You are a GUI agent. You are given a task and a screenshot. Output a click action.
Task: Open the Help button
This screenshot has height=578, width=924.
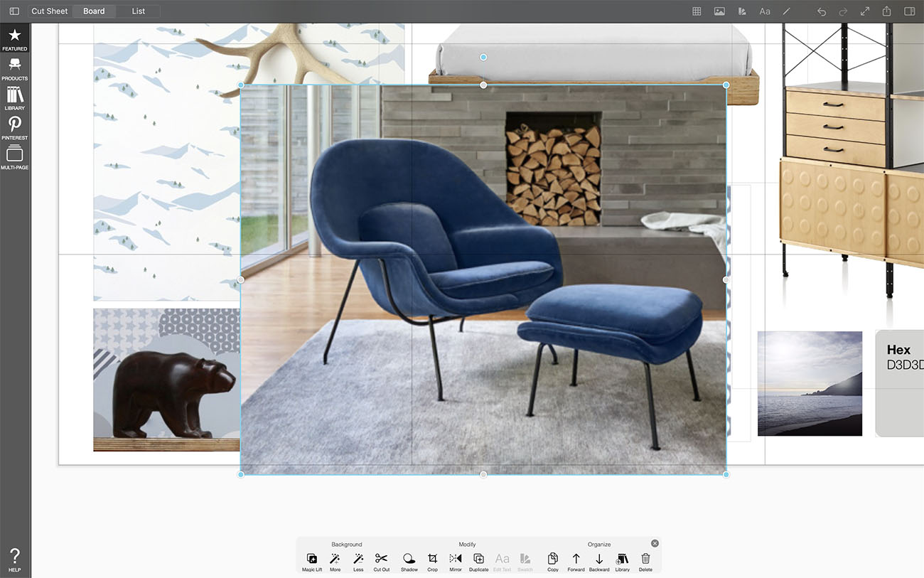[x=14, y=559]
